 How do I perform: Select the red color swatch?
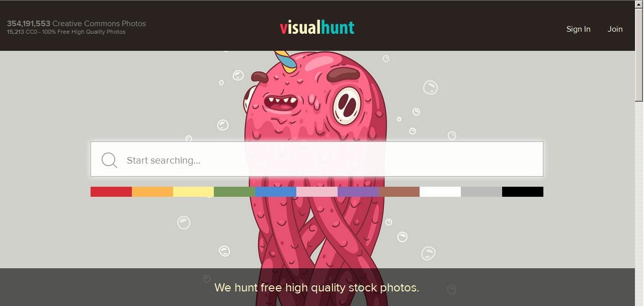tap(111, 192)
